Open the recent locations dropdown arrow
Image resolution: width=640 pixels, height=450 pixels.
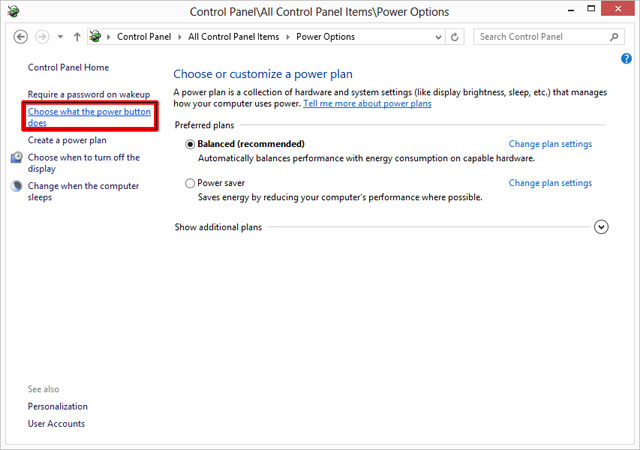60,37
